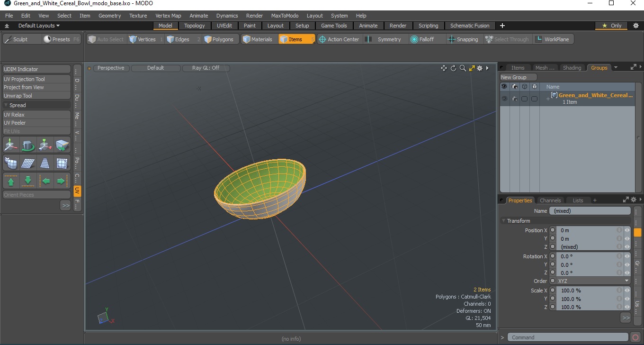The image size is (644, 345).
Task: Click the UV Projection Tool button
Action: coord(36,79)
